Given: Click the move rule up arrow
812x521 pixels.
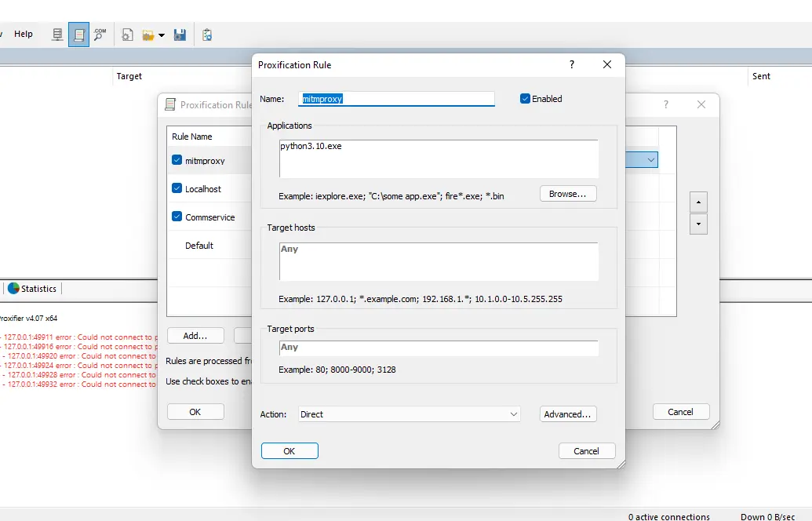Looking at the screenshot, I should coord(698,202).
